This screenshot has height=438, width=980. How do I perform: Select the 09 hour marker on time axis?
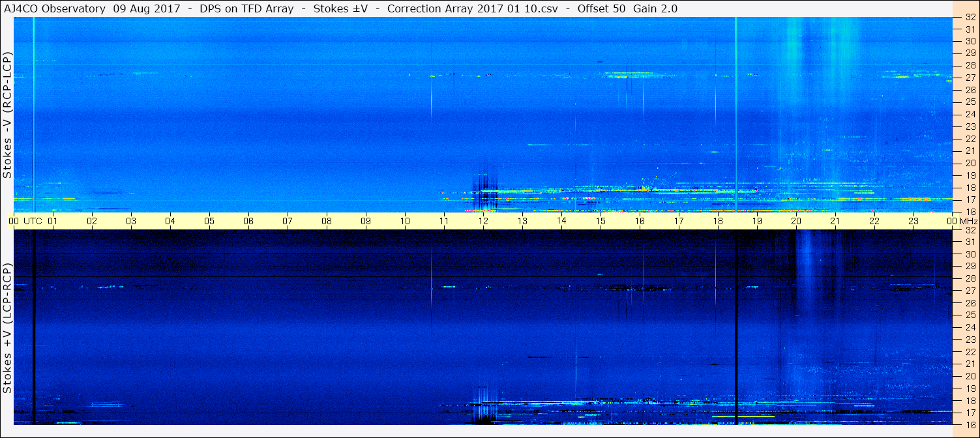tap(366, 221)
